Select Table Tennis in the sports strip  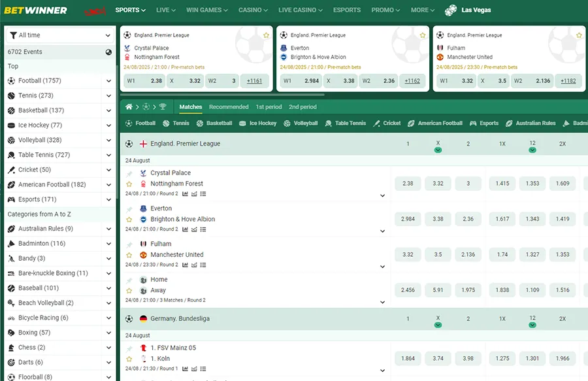tap(346, 124)
